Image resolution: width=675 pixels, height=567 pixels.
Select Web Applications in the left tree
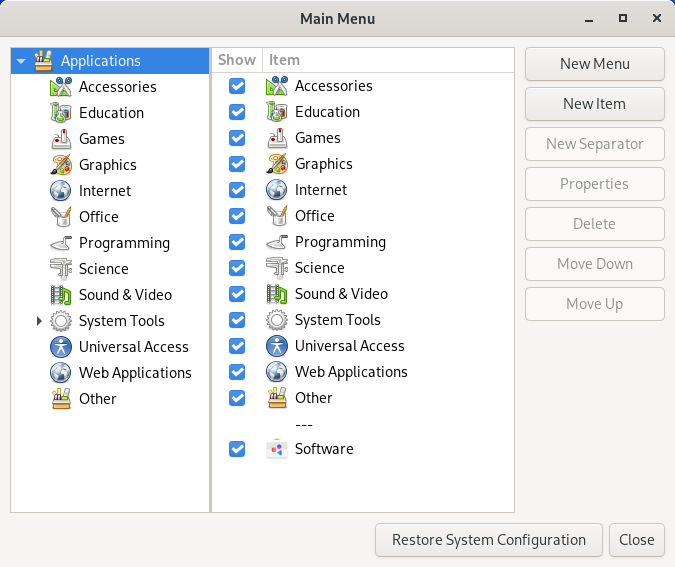tap(135, 373)
